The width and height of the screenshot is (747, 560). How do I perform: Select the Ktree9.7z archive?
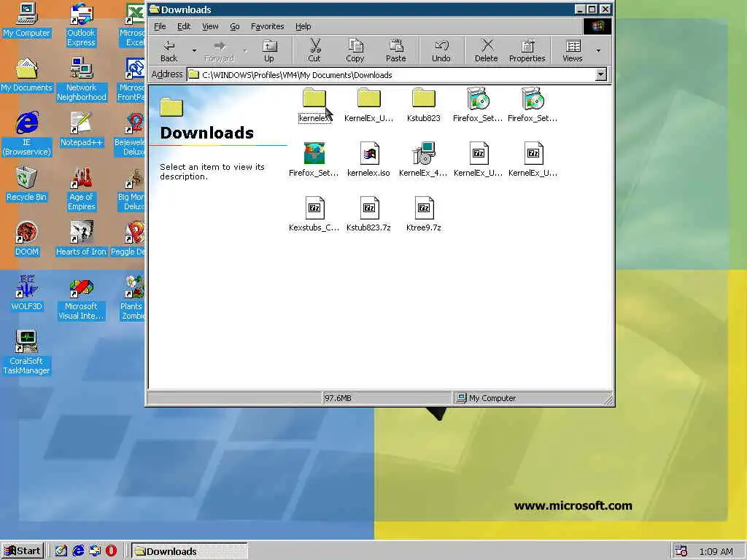[x=424, y=215]
